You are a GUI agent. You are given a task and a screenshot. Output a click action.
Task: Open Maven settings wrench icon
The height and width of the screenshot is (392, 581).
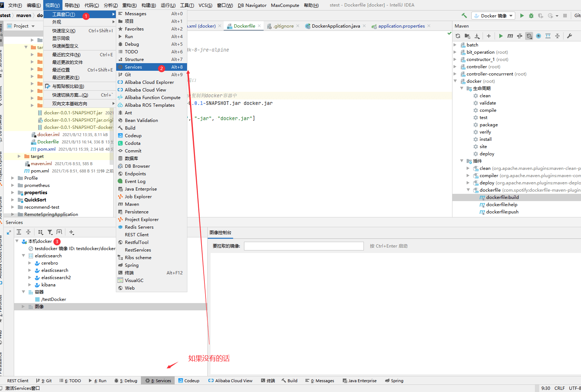(569, 36)
